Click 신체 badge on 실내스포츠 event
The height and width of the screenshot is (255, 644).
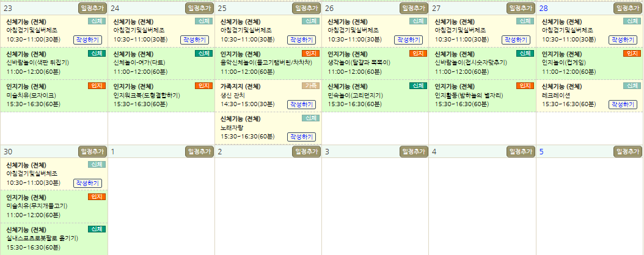[x=97, y=229]
